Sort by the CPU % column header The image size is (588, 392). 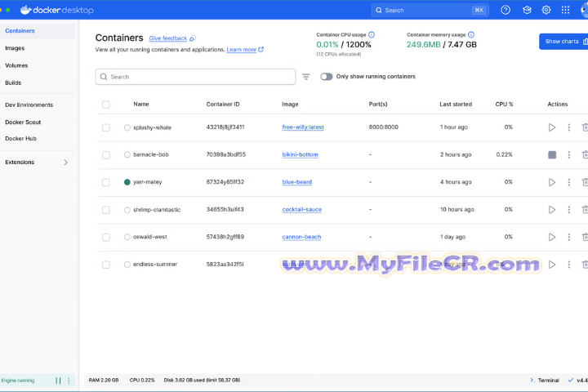pos(504,105)
